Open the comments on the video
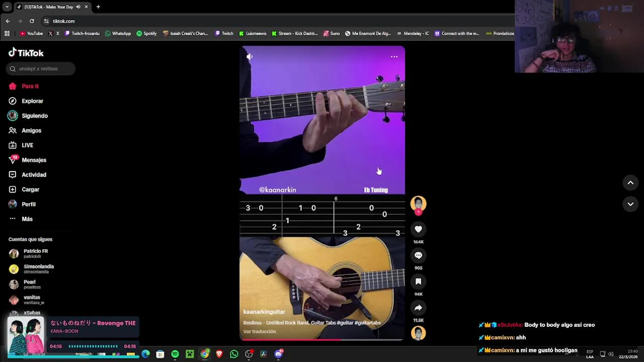644x362 pixels. click(418, 255)
